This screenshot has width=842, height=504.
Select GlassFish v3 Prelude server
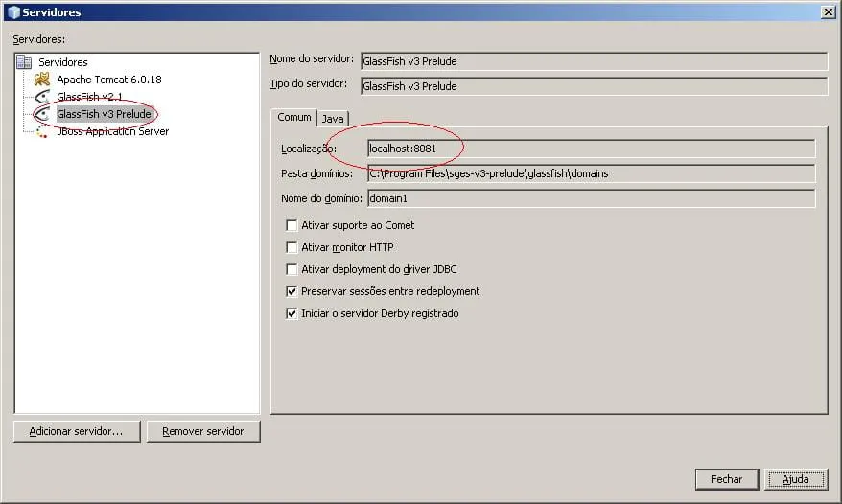pyautogui.click(x=105, y=114)
